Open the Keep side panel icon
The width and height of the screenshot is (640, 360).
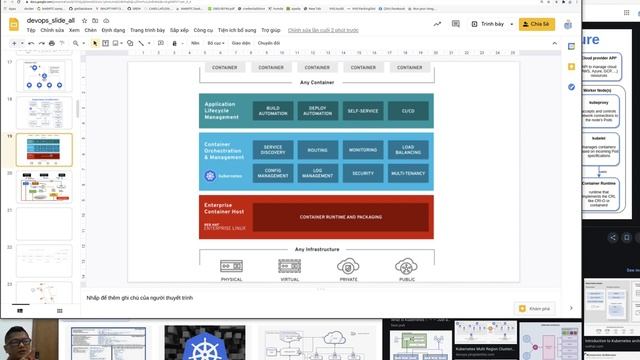click(571, 67)
